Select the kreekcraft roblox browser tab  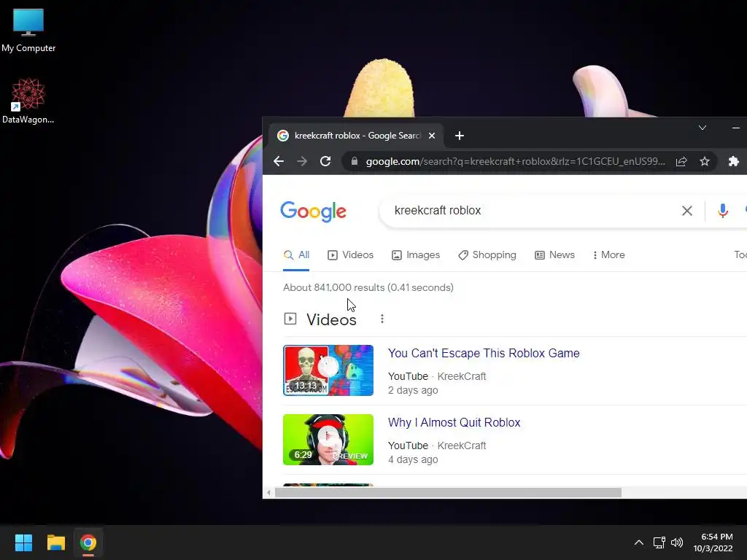click(x=356, y=136)
